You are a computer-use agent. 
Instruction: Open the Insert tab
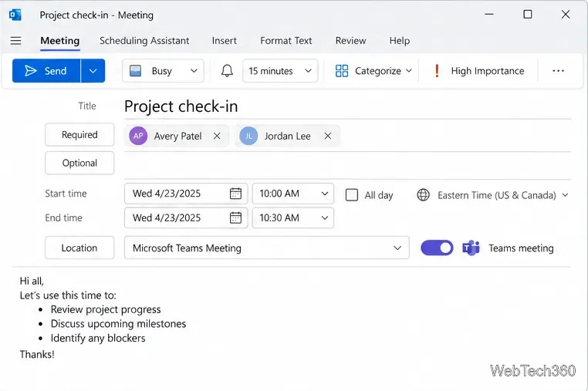pos(225,40)
